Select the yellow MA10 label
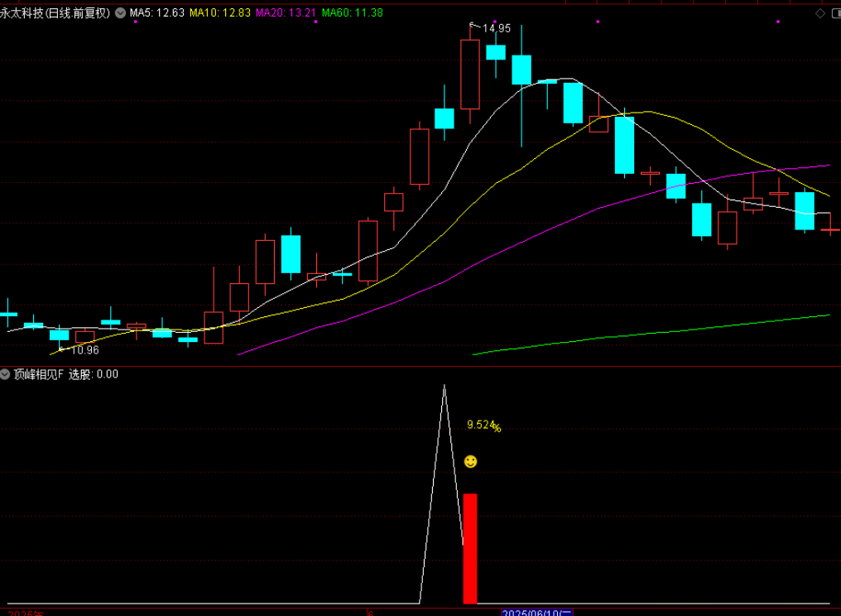The image size is (841, 616). (219, 13)
